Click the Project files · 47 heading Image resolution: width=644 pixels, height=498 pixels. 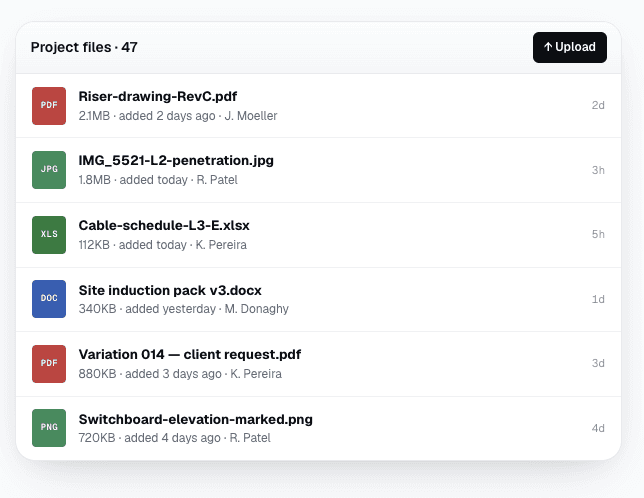[84, 47]
